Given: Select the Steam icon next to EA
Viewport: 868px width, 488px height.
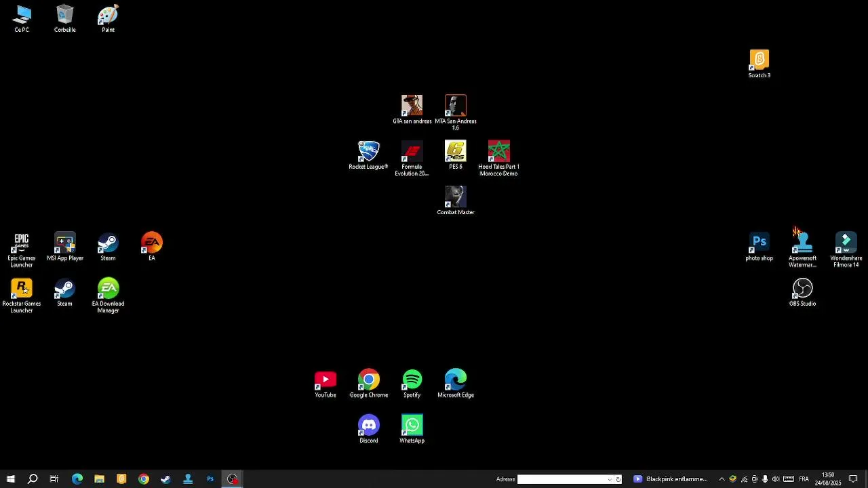Looking at the screenshot, I should tap(108, 247).
